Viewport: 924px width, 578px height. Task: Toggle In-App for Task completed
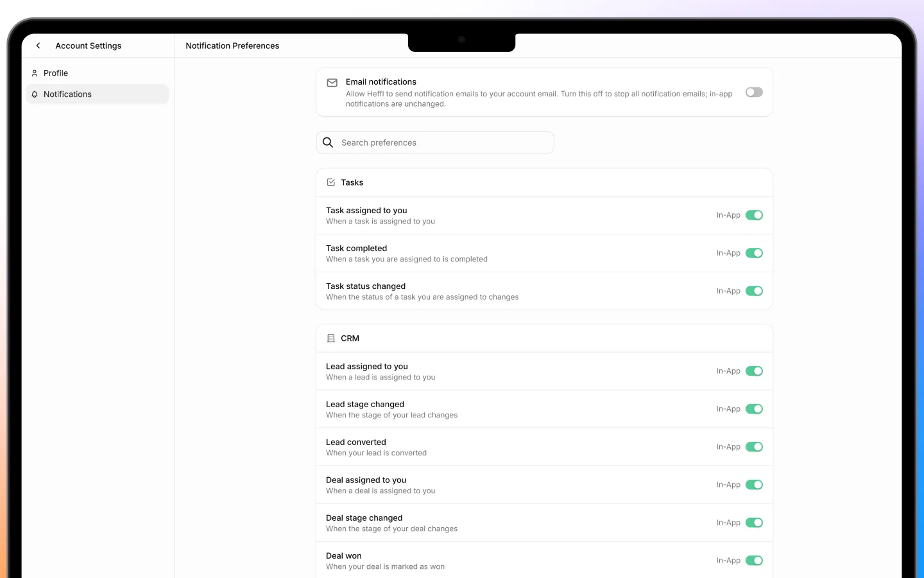(754, 253)
